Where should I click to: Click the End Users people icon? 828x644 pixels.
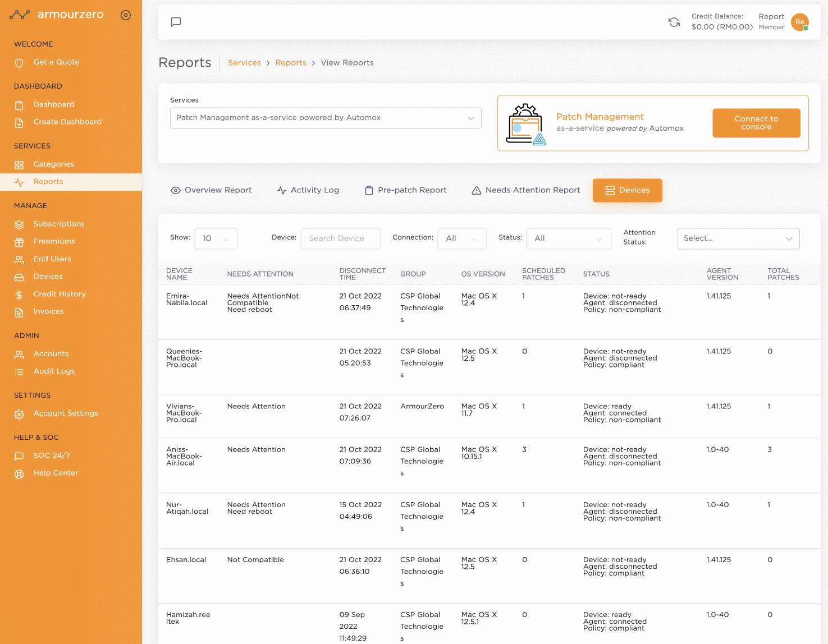(19, 260)
